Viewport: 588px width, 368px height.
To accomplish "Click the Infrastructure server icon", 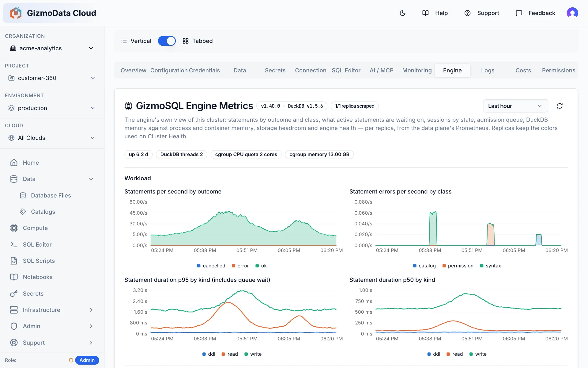I will 14,310.
